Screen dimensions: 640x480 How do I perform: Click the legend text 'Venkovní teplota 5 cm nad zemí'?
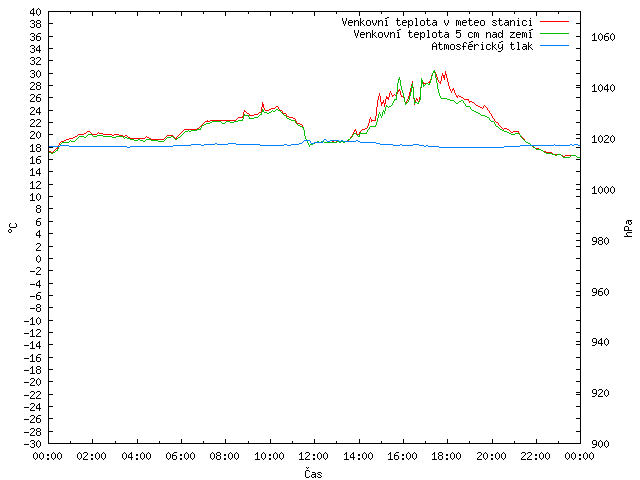point(443,34)
